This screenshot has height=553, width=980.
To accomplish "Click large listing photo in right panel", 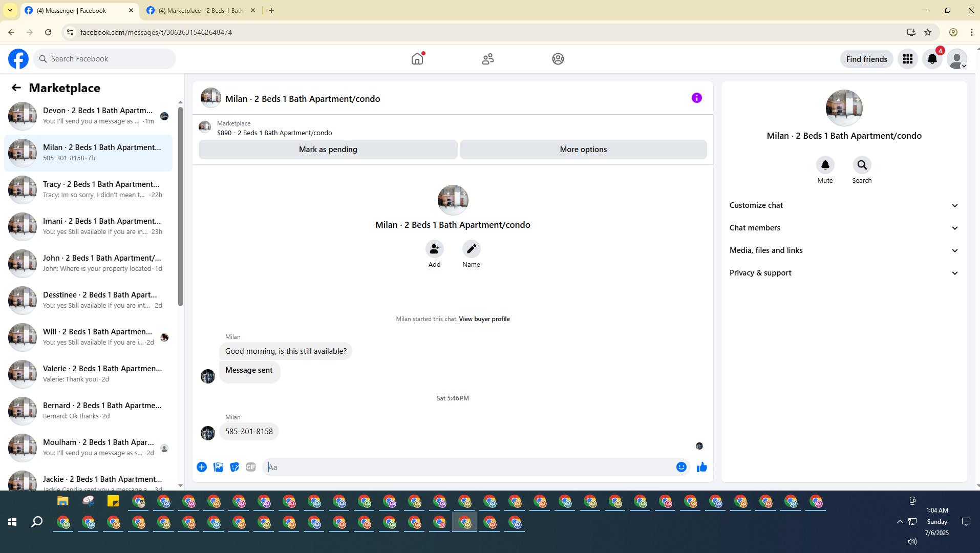I will pyautogui.click(x=844, y=108).
